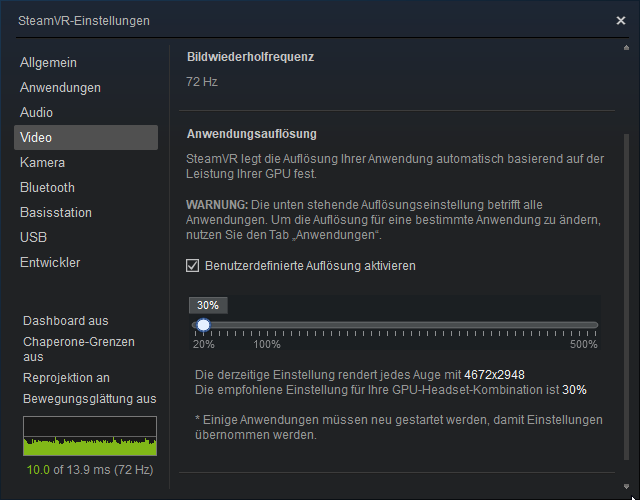
Task: Click the Bewegungsglättung aus status text
Action: 90,399
